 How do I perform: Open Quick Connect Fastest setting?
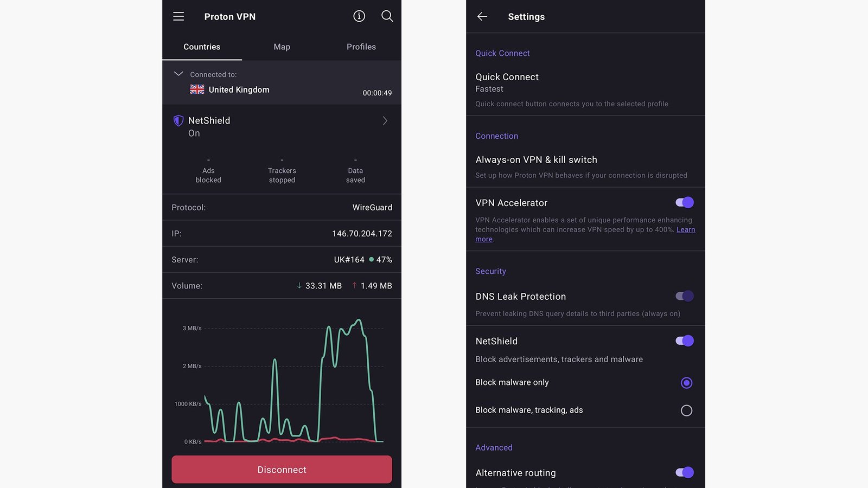click(585, 89)
